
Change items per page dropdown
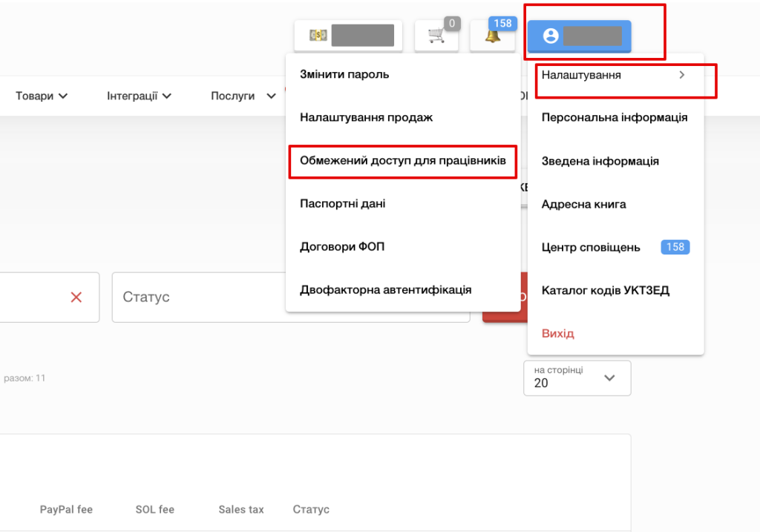pyautogui.click(x=577, y=378)
